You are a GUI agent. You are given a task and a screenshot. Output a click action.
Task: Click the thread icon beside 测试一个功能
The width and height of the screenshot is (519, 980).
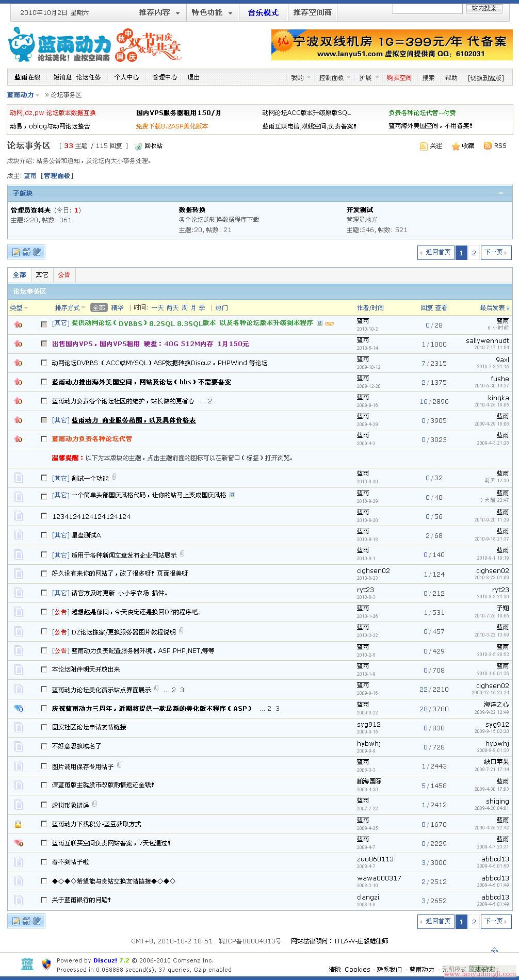coord(19,478)
